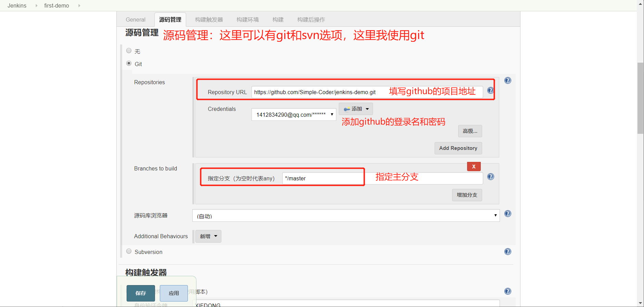The image size is (644, 307).
Task: Show help for Branches to build field
Action: (491, 177)
